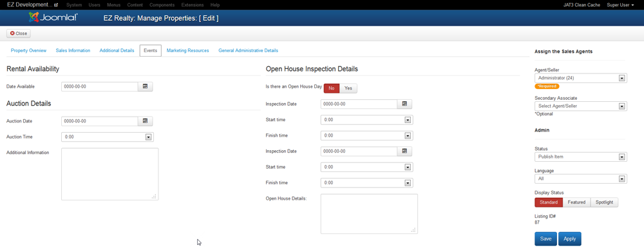The width and height of the screenshot is (644, 250).
Task: Switch to General Administrative Details tab
Action: pos(248,50)
